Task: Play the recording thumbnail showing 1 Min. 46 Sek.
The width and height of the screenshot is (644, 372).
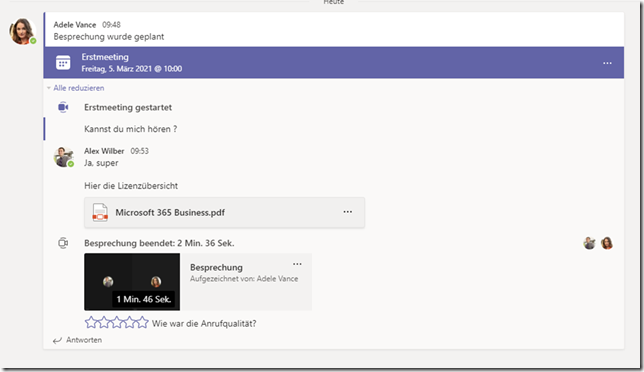Action: tap(132, 282)
